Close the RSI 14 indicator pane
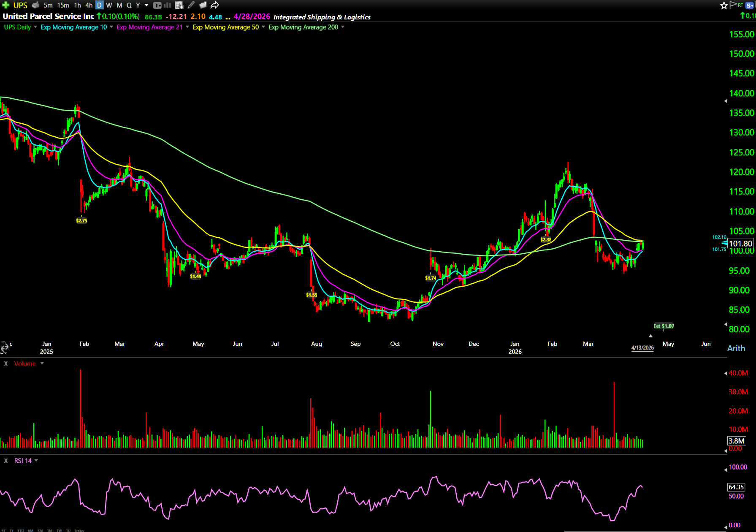This screenshot has height=532, width=756. tap(6, 461)
